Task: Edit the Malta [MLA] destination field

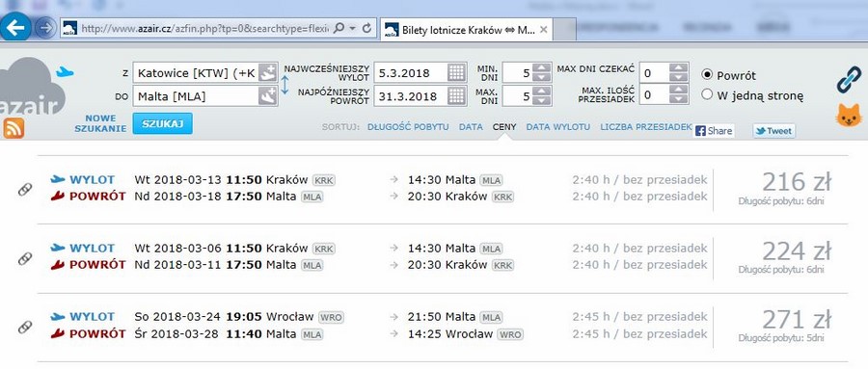Action: point(196,96)
